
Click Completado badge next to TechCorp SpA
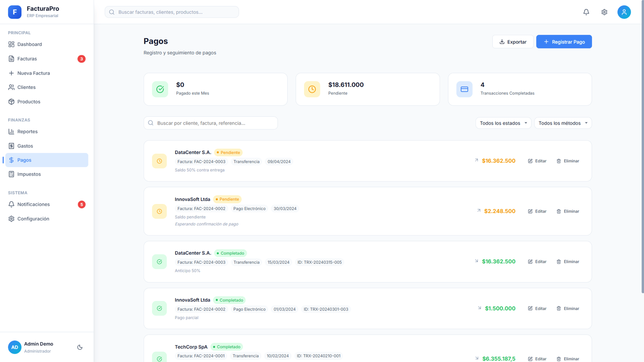(x=227, y=347)
